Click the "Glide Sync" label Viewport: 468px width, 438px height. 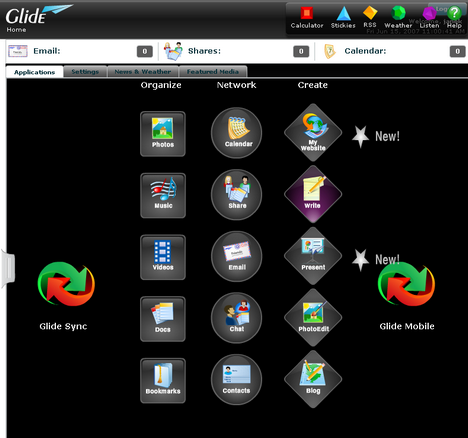point(63,326)
